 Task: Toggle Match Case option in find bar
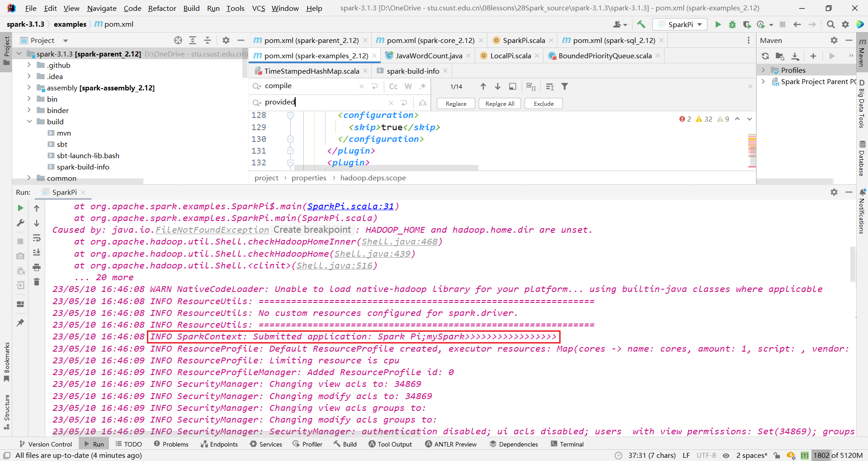coord(393,86)
